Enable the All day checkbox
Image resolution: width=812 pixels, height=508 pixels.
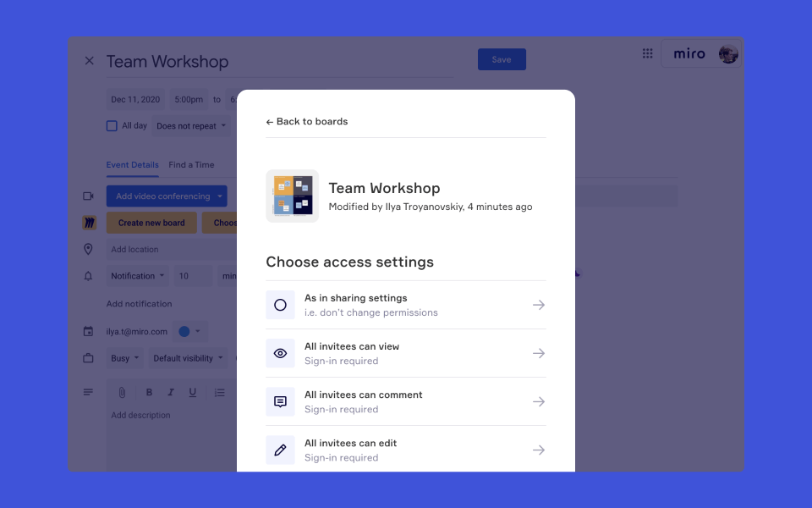pos(112,126)
